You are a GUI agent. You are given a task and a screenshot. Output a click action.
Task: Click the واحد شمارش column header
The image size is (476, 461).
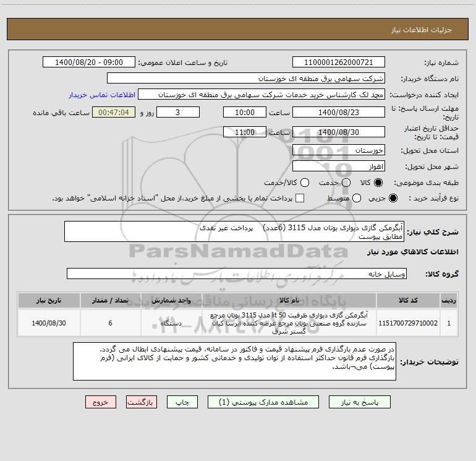point(171,300)
